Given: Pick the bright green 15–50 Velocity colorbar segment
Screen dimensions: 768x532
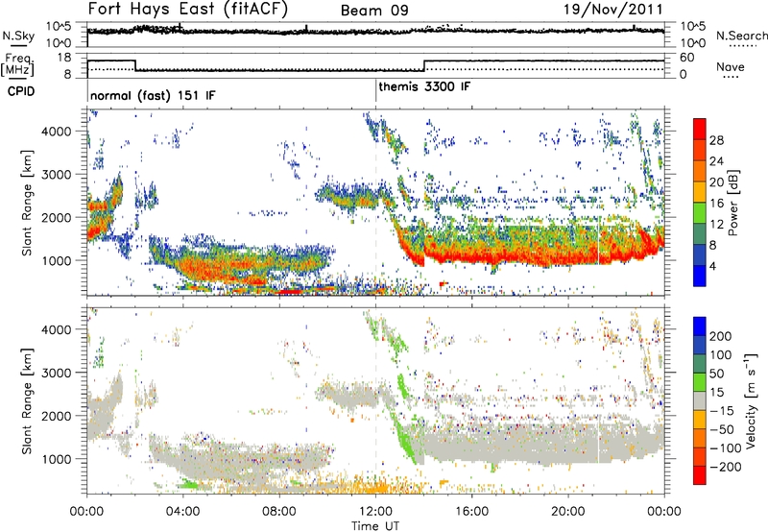Looking at the screenshot, I should point(700,382).
